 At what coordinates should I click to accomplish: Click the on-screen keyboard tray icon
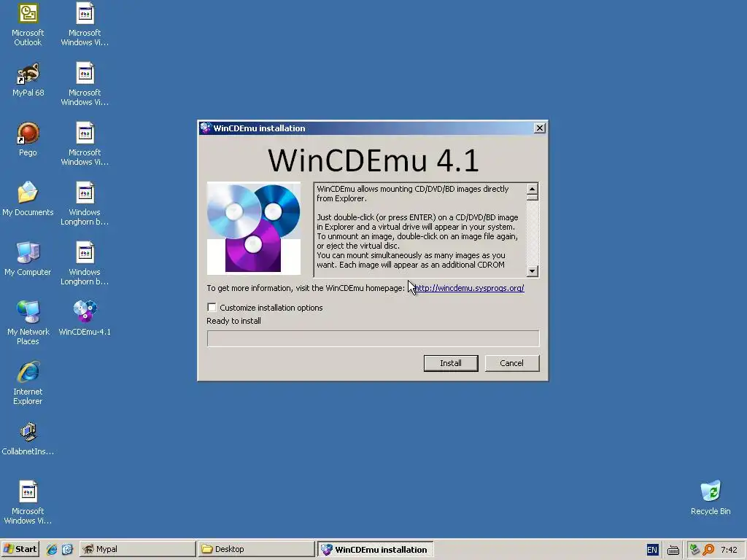point(673,550)
